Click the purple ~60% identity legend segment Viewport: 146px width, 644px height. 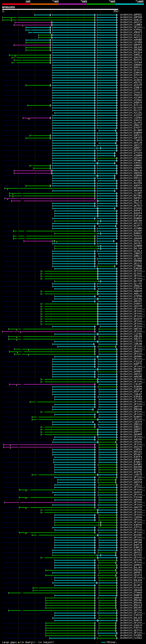[x=73, y=4]
